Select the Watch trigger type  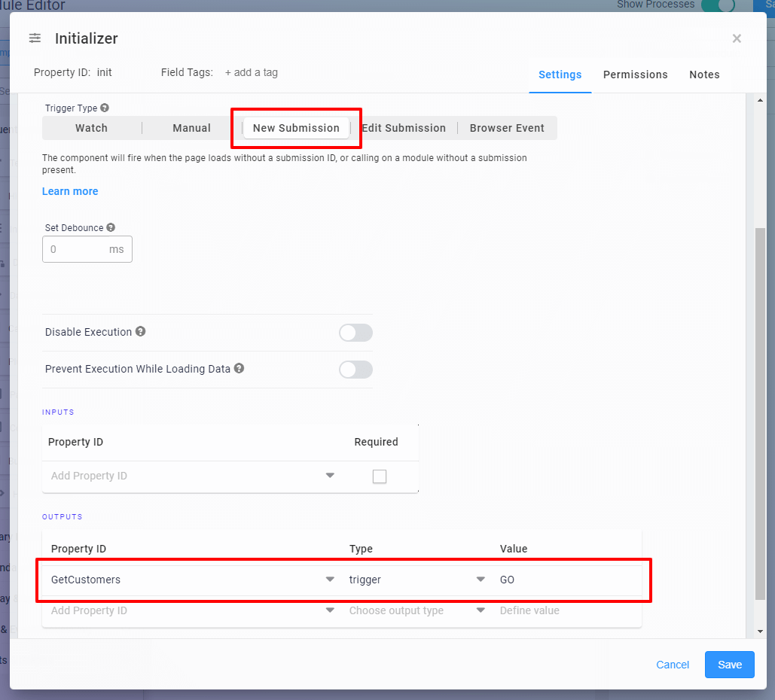click(x=91, y=128)
